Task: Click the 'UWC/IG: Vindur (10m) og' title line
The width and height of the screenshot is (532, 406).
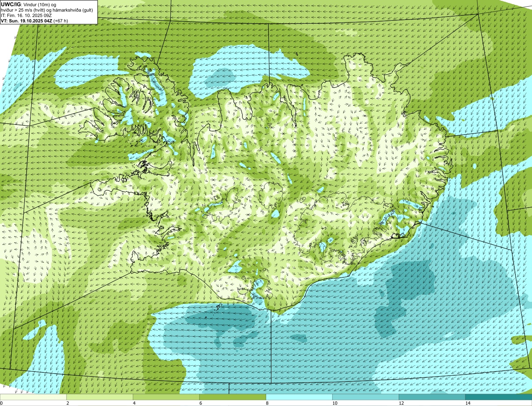Action: coord(29,4)
